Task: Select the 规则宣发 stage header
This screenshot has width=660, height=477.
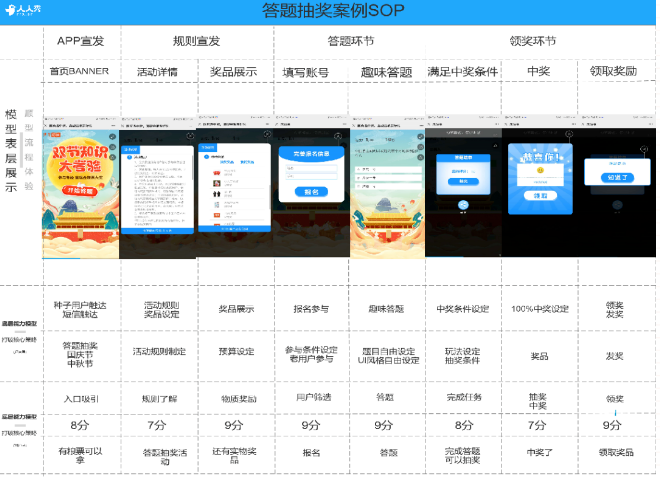Action: (x=197, y=41)
